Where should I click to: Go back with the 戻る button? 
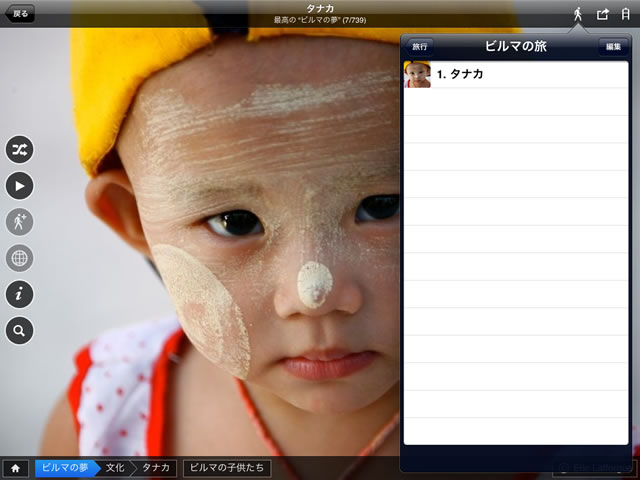pos(20,14)
